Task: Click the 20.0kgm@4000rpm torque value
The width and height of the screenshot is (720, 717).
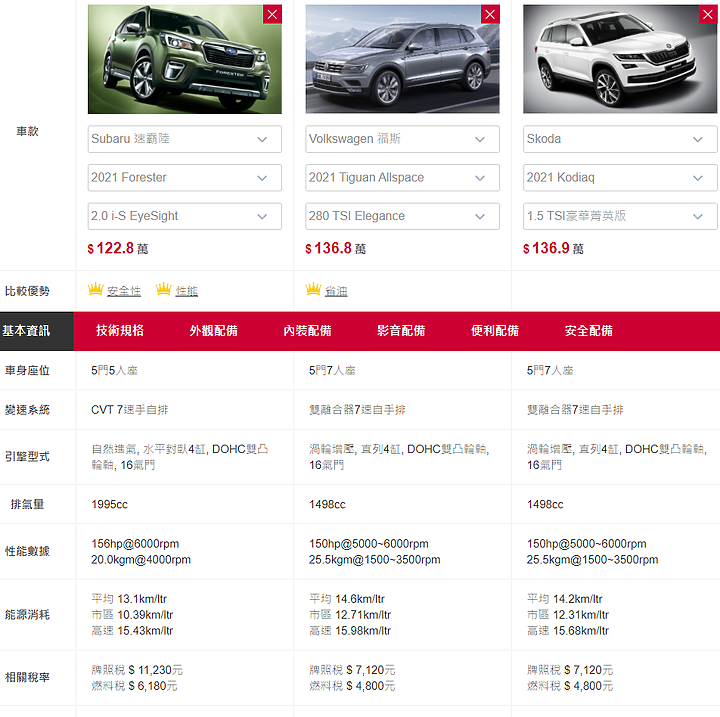Action: 141,560
